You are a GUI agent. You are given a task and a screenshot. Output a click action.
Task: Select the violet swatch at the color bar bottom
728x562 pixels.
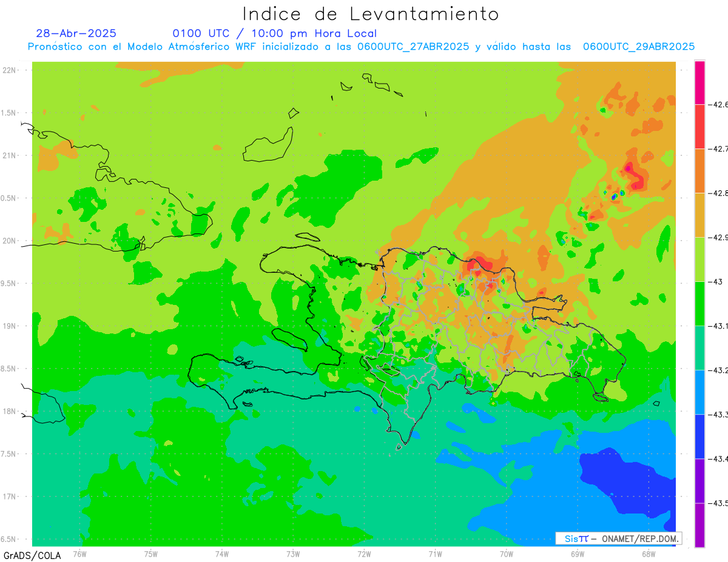pos(699,524)
